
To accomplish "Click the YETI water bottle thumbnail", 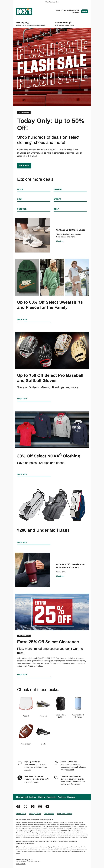I will (78, 703).
